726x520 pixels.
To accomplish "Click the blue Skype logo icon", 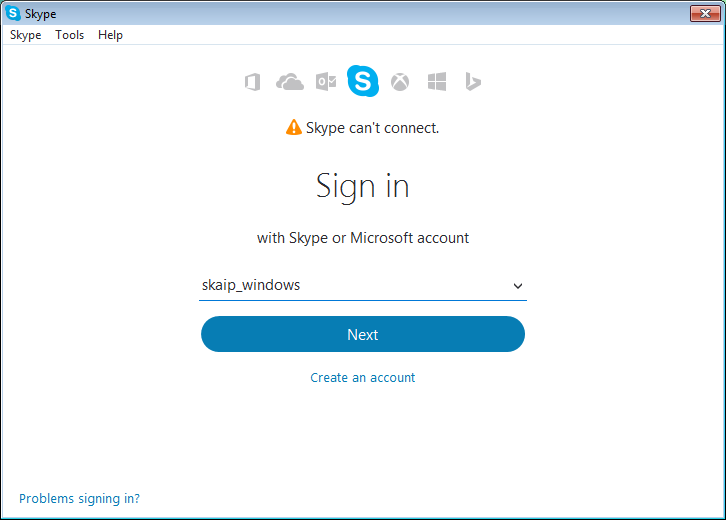I will click(363, 81).
